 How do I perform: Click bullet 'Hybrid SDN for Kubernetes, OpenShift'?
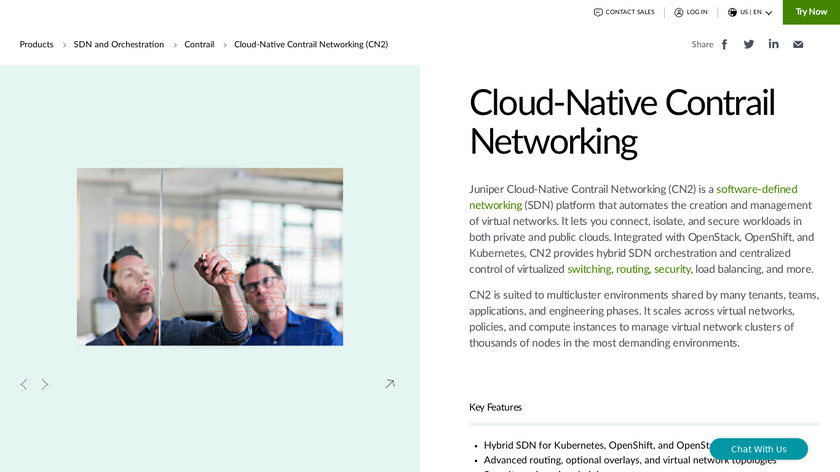pos(599,445)
